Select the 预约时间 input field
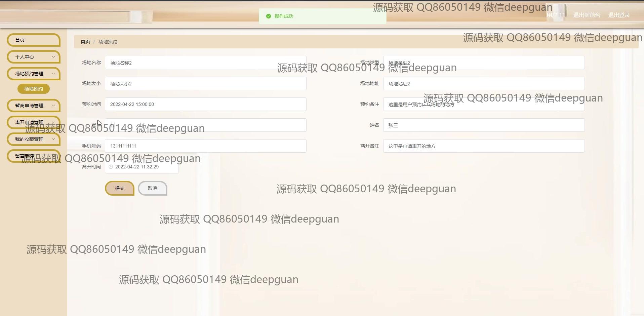The width and height of the screenshot is (644, 316). (206, 104)
